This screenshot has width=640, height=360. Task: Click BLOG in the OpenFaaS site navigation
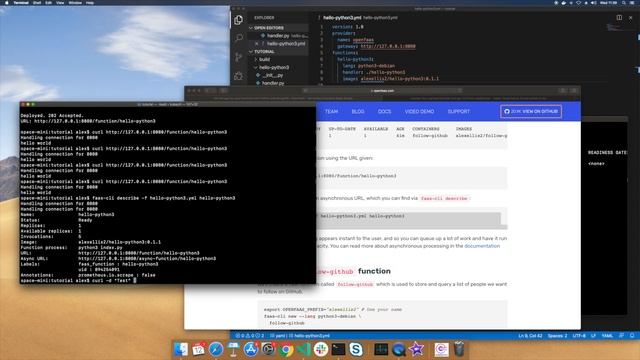click(x=358, y=111)
